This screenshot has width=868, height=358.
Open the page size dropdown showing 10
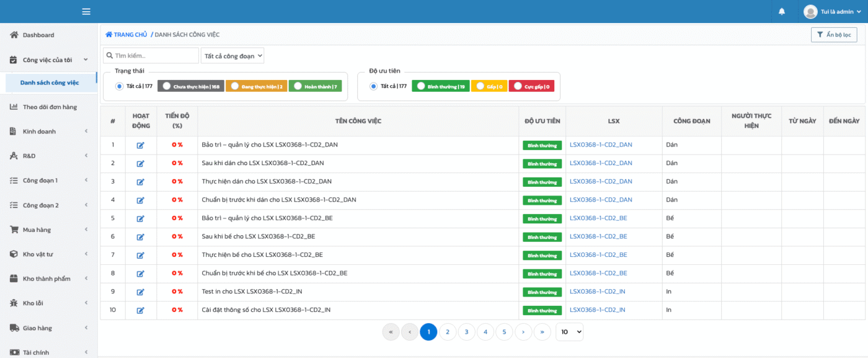coord(569,332)
